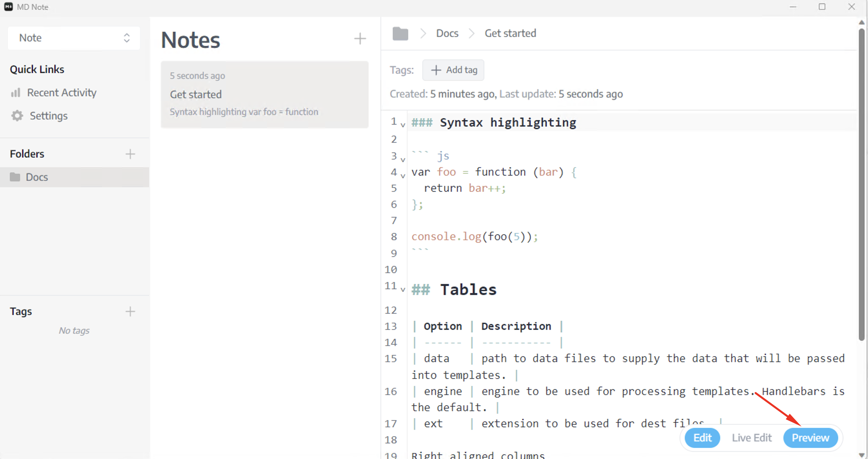Screen dimensions: 868x459
Task: Open the Get started note card
Action: pyautogui.click(x=264, y=95)
